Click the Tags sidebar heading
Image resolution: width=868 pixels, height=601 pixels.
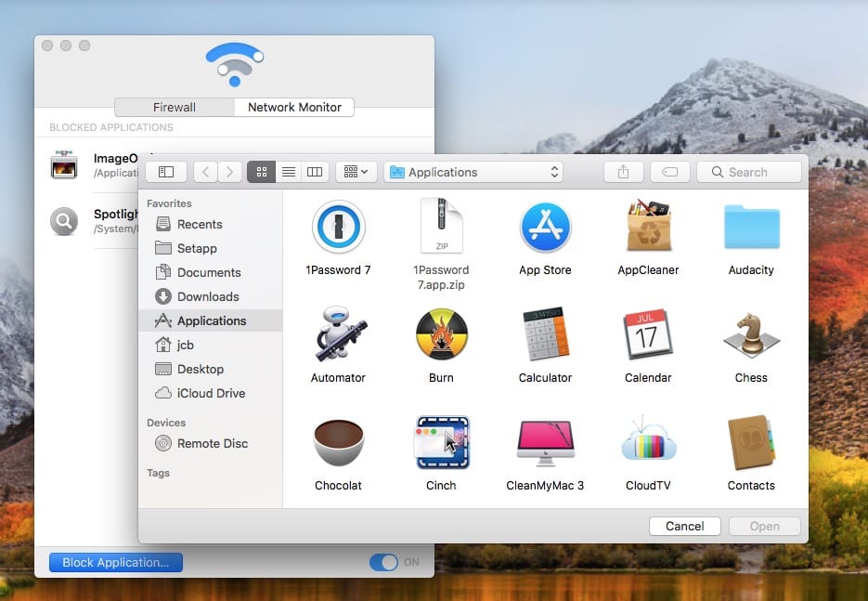(159, 473)
